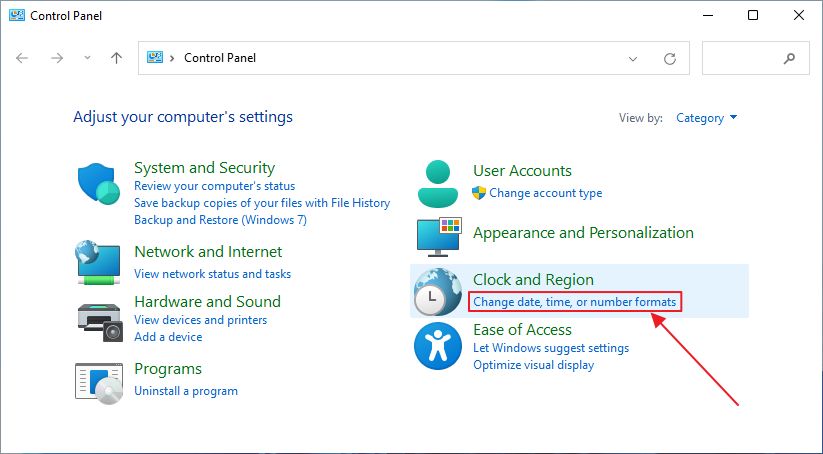Open System and Security category heading

(205, 167)
